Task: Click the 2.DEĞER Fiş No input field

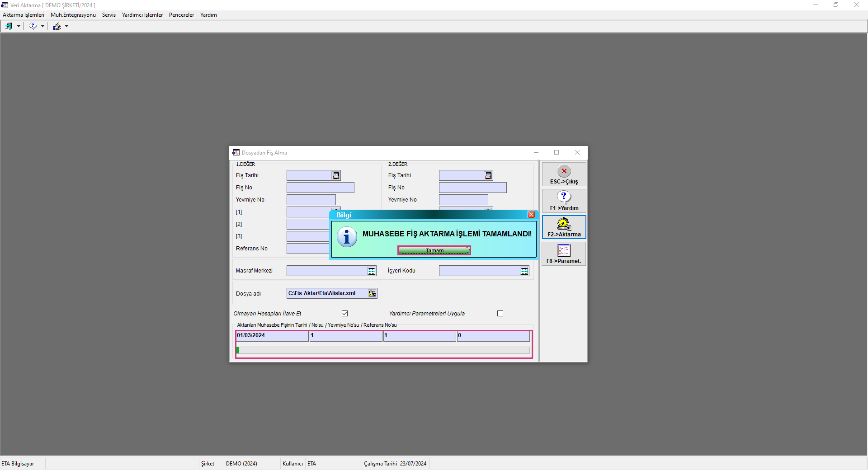Action: [x=472, y=188]
